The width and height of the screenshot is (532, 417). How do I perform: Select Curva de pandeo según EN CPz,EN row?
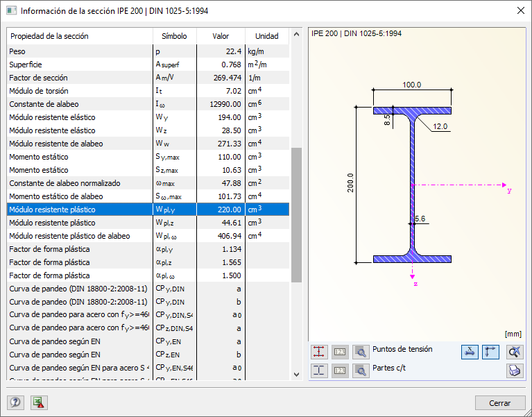click(148, 355)
